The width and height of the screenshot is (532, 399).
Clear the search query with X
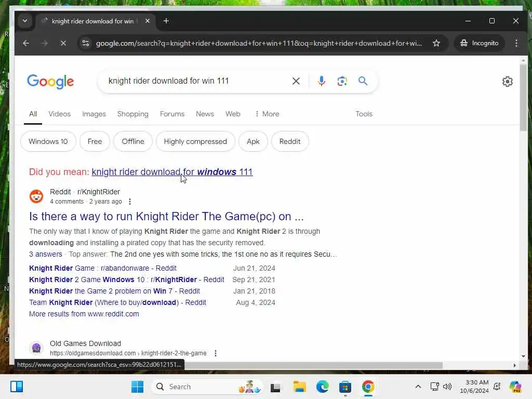click(296, 81)
